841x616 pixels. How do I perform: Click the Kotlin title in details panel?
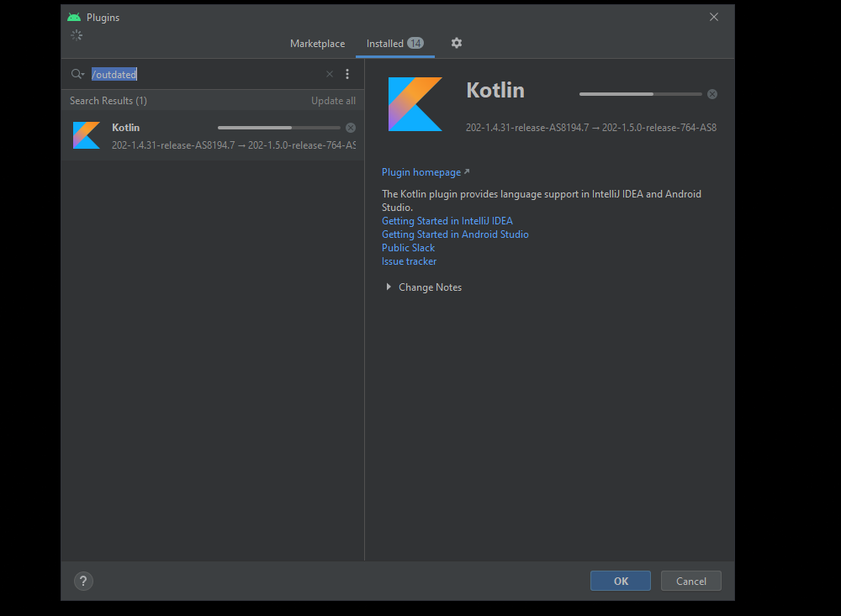click(x=495, y=90)
